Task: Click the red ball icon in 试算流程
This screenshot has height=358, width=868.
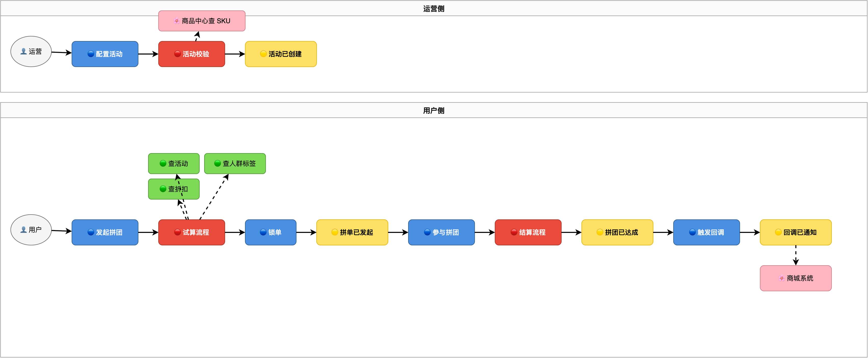Action: click(177, 232)
